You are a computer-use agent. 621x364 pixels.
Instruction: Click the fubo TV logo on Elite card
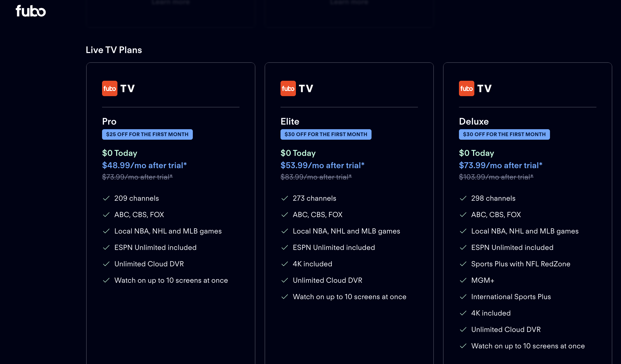(297, 88)
